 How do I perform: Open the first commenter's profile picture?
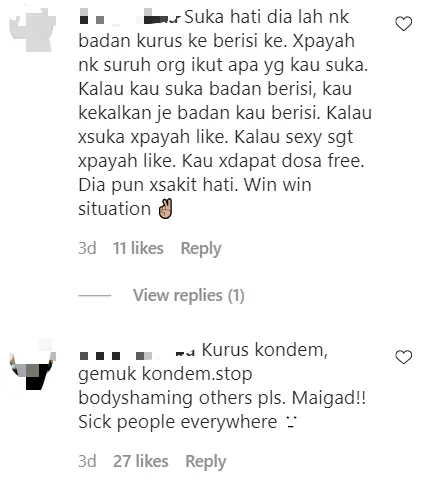pos(32,29)
